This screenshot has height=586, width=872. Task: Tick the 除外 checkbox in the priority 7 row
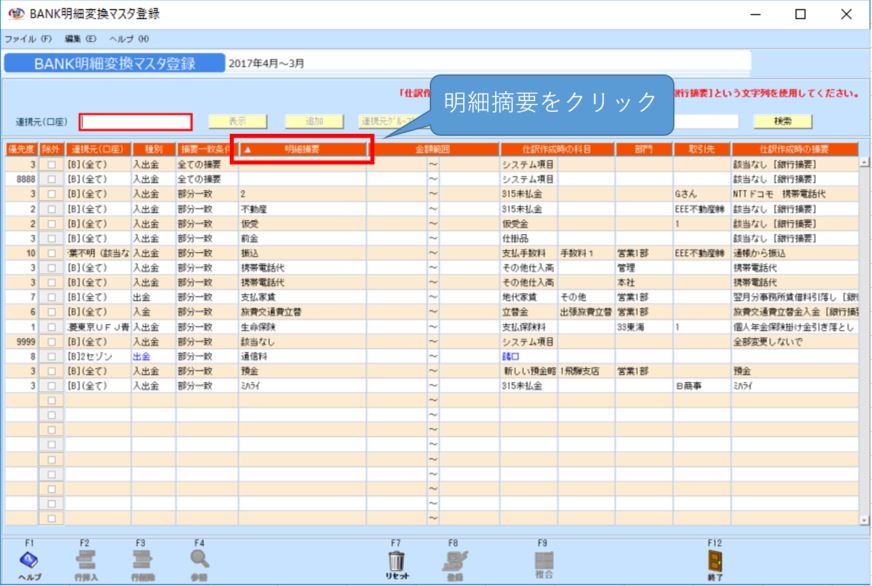point(49,297)
